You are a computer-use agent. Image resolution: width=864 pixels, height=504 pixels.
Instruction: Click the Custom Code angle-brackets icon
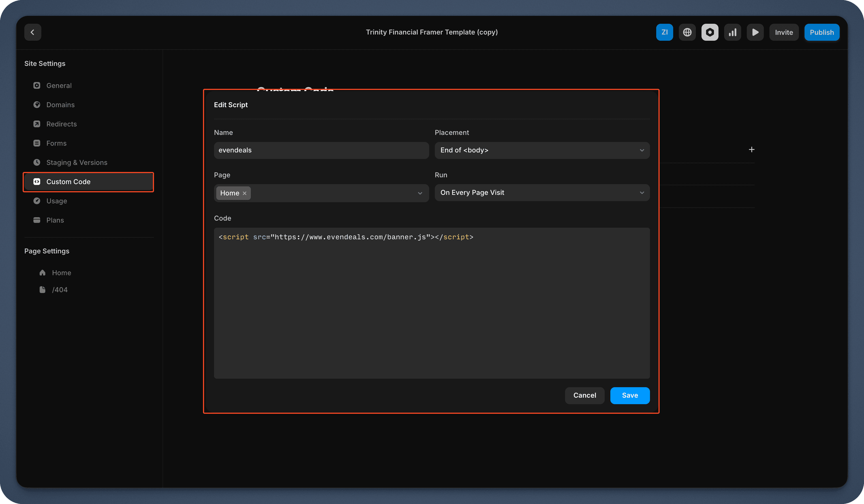pos(37,182)
